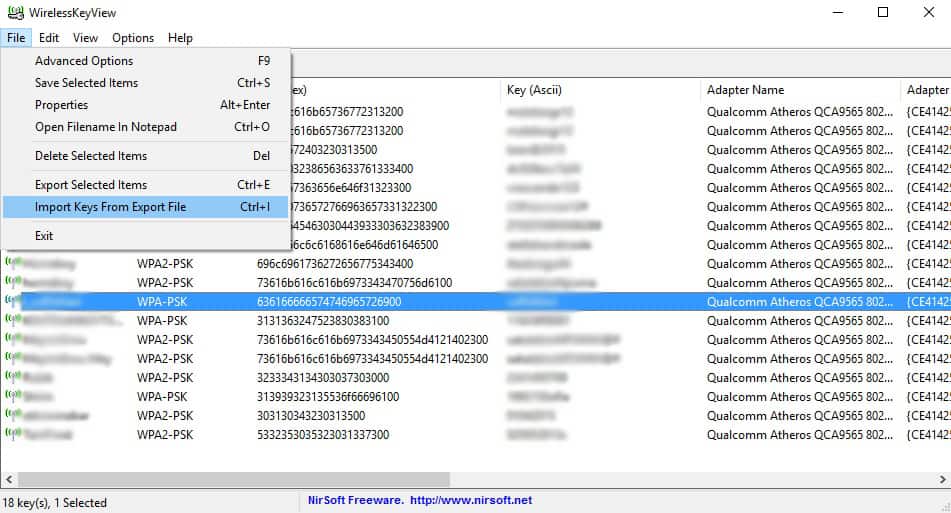Click the wireless icon of the 313939 row
951x513 pixels.
[13, 396]
